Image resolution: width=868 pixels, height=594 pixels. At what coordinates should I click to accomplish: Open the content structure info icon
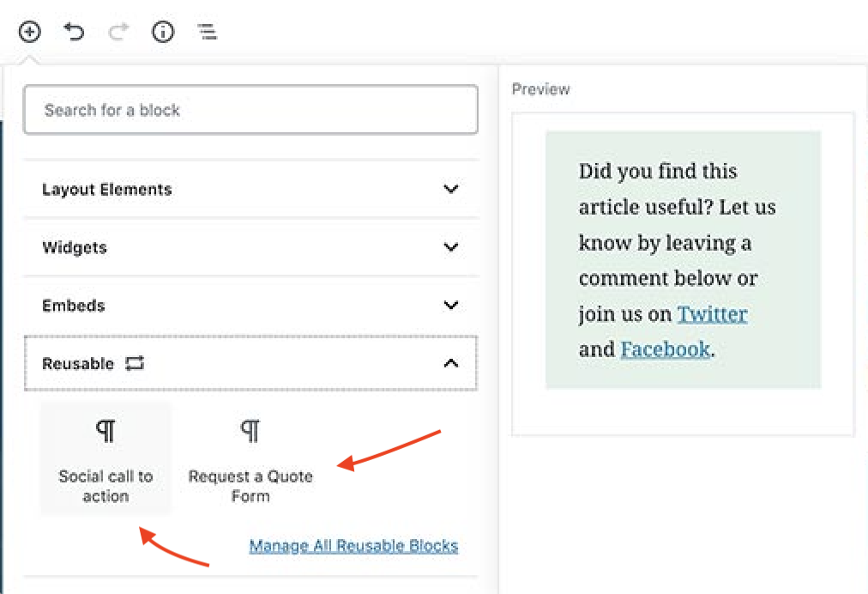coord(163,32)
